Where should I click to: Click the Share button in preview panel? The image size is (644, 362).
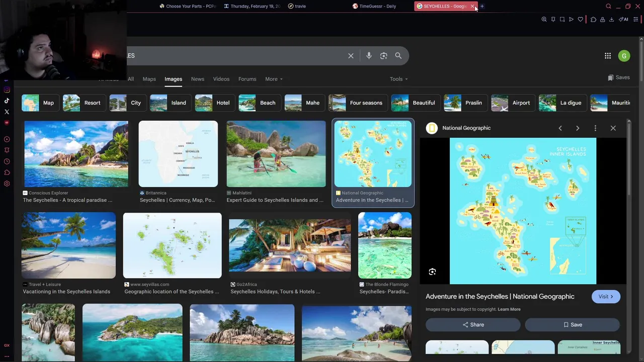pos(473,325)
